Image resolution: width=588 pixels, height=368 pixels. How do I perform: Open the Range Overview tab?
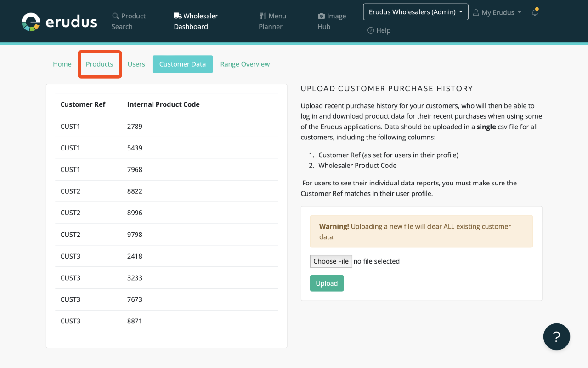pyautogui.click(x=245, y=64)
